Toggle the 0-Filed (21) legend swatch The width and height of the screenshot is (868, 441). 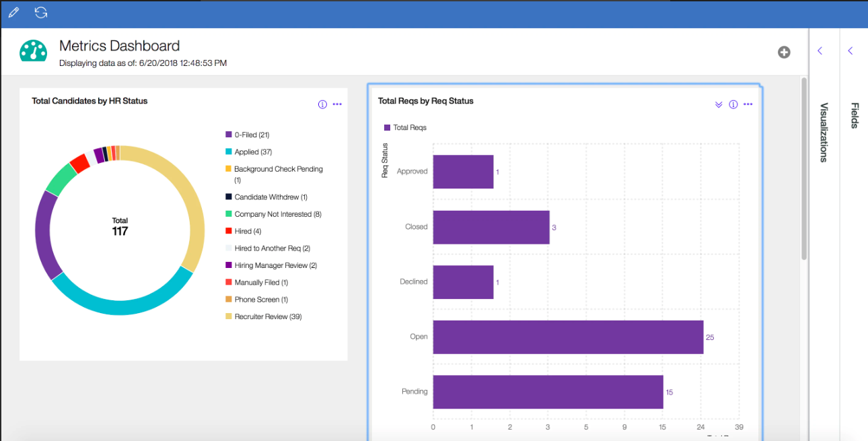coord(229,135)
